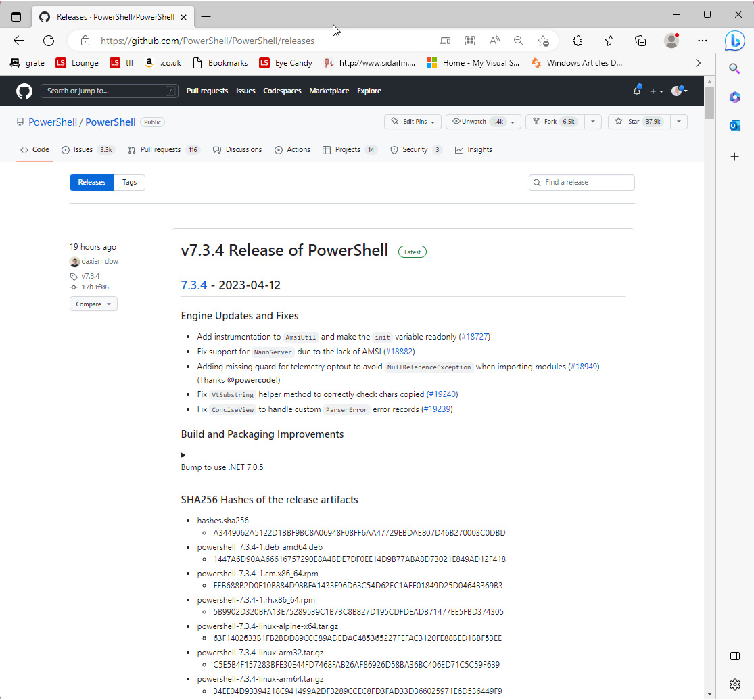Image resolution: width=754 pixels, height=700 pixels.
Task: Open GitHub notifications bell
Action: pyautogui.click(x=636, y=91)
